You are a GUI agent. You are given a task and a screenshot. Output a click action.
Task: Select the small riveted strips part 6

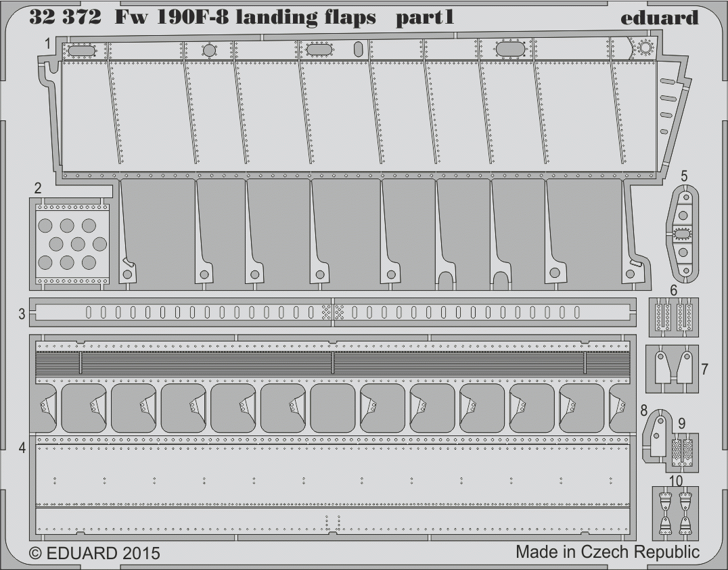tap(674, 317)
